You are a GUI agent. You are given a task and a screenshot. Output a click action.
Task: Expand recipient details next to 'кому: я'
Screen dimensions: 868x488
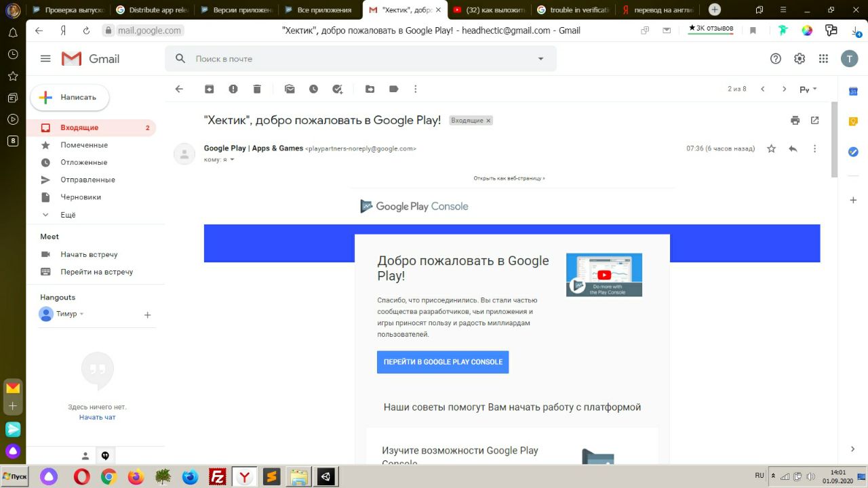tap(232, 160)
